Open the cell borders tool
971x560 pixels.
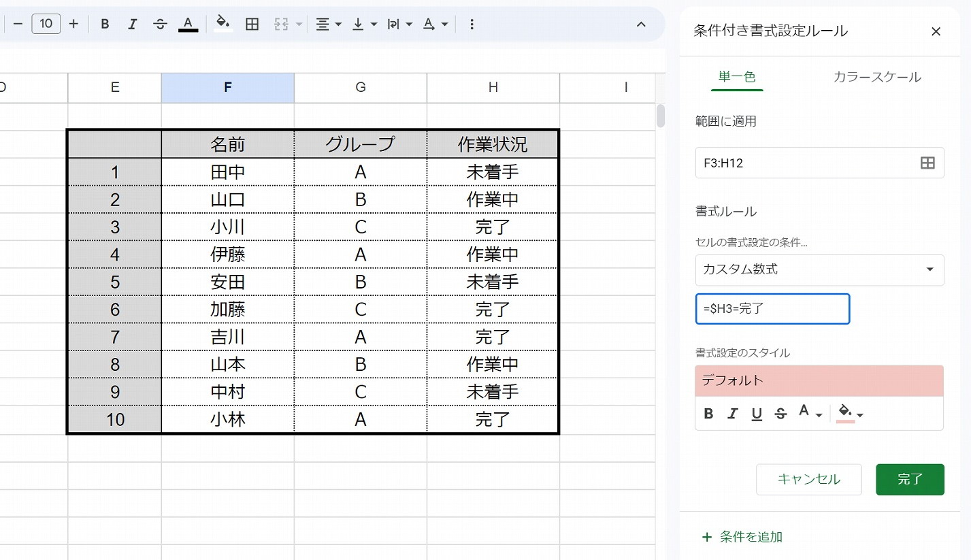pyautogui.click(x=252, y=24)
